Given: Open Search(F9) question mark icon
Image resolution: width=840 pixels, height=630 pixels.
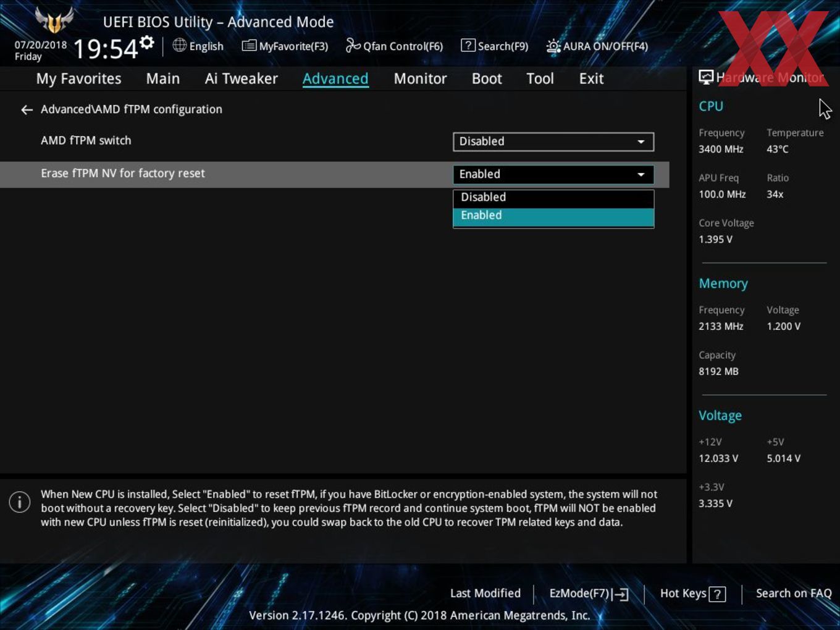Looking at the screenshot, I should (468, 45).
